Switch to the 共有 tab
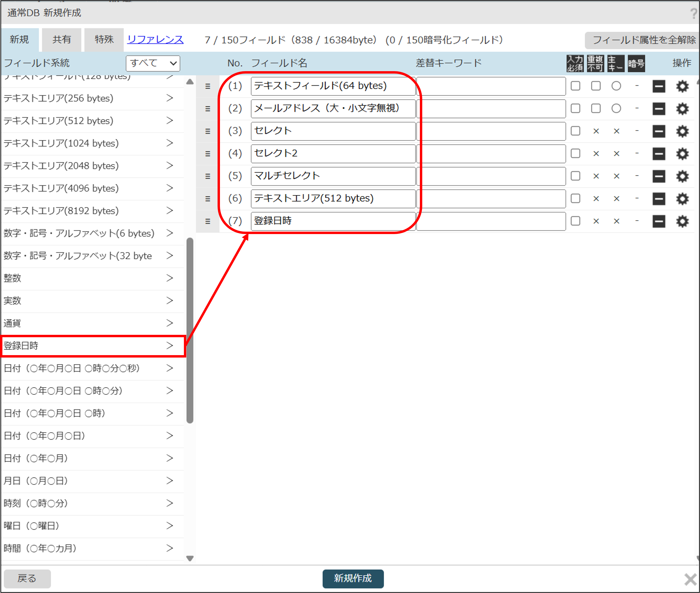The image size is (700, 593). [x=62, y=40]
